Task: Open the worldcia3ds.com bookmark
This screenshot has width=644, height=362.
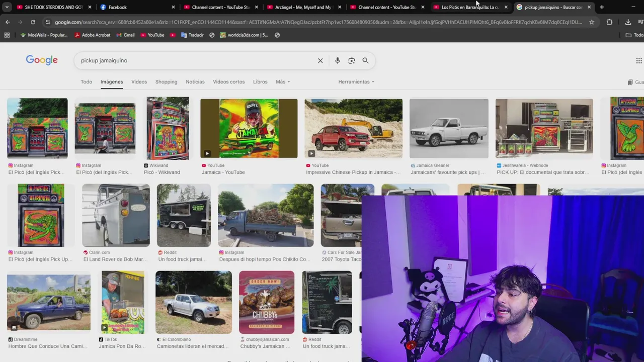Action: tap(244, 35)
